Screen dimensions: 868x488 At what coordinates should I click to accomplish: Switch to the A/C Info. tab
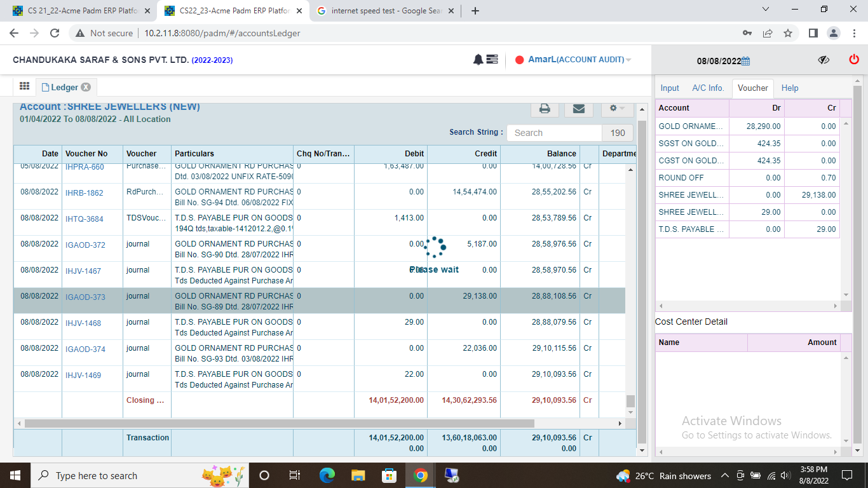click(708, 88)
